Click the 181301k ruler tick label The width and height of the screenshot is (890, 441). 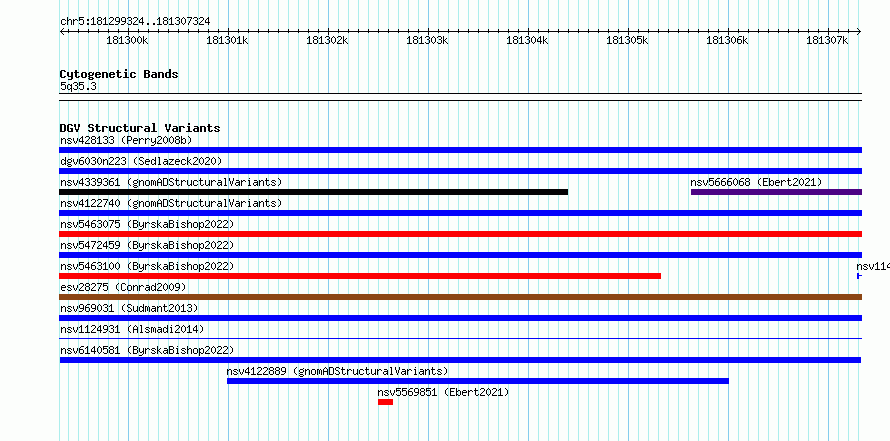(228, 40)
